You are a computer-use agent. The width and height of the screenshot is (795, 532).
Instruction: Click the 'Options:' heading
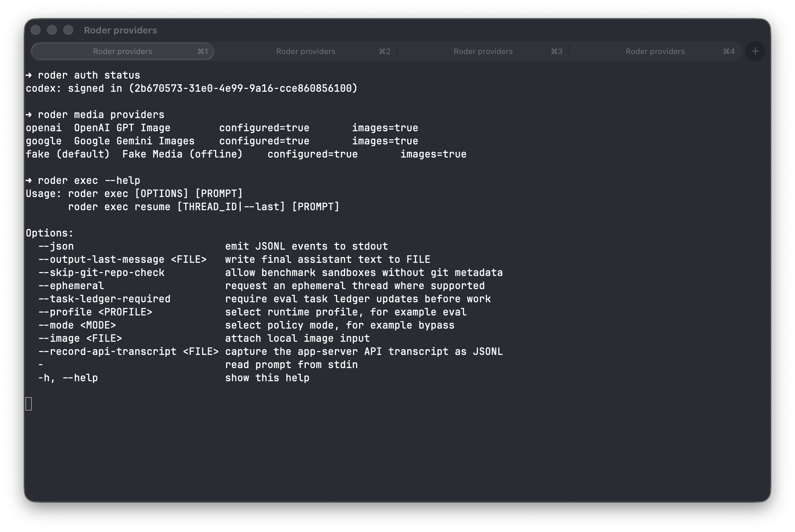(x=49, y=233)
